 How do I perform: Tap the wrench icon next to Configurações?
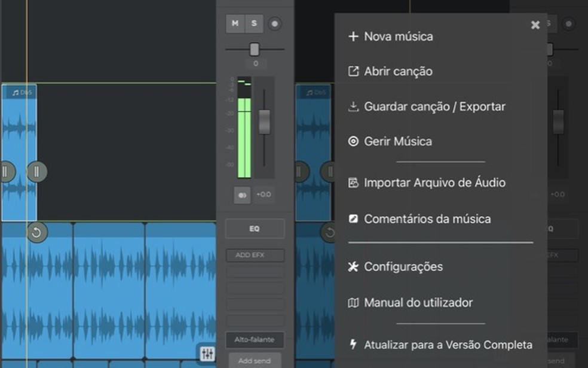point(353,267)
